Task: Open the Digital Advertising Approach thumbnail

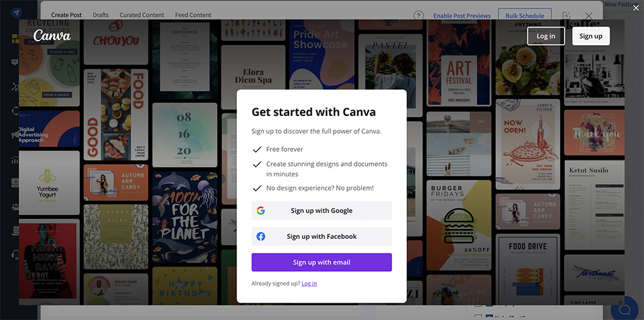Action: coord(50,129)
